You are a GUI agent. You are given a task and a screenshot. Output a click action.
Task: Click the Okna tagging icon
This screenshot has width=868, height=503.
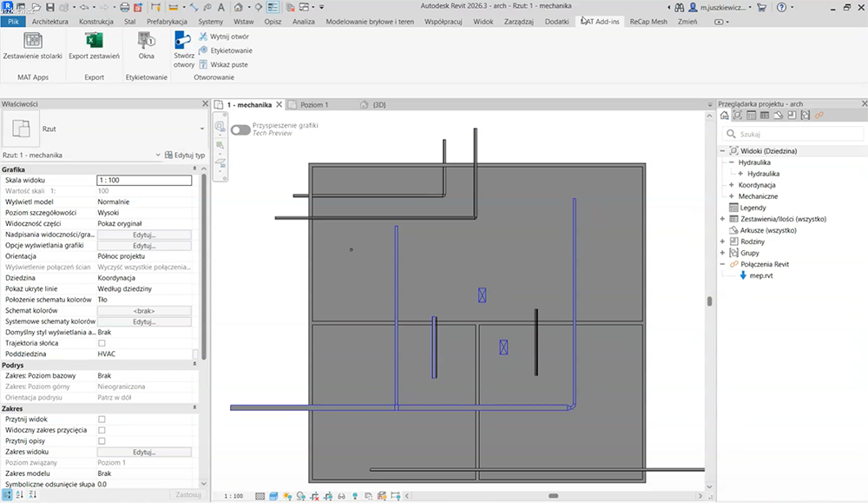146,42
